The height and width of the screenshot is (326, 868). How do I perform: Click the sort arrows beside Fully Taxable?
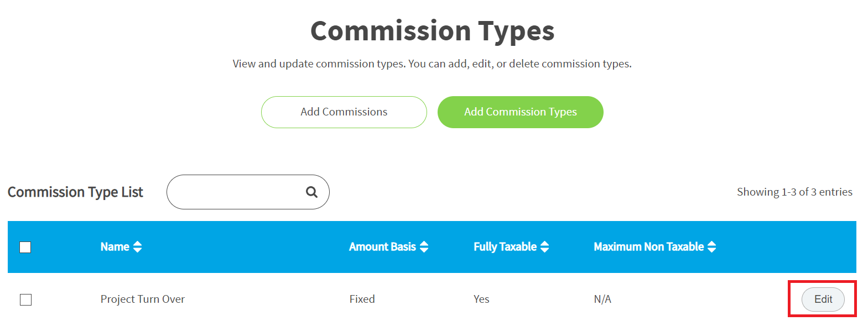pyautogui.click(x=545, y=247)
